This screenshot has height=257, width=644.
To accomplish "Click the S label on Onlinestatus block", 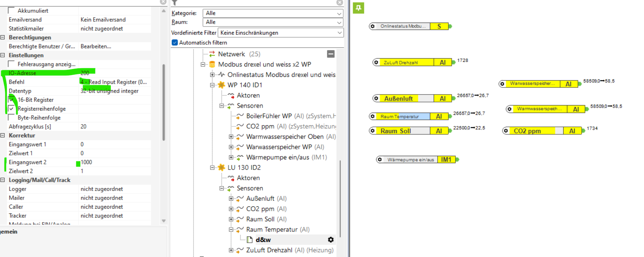I will (x=439, y=26).
